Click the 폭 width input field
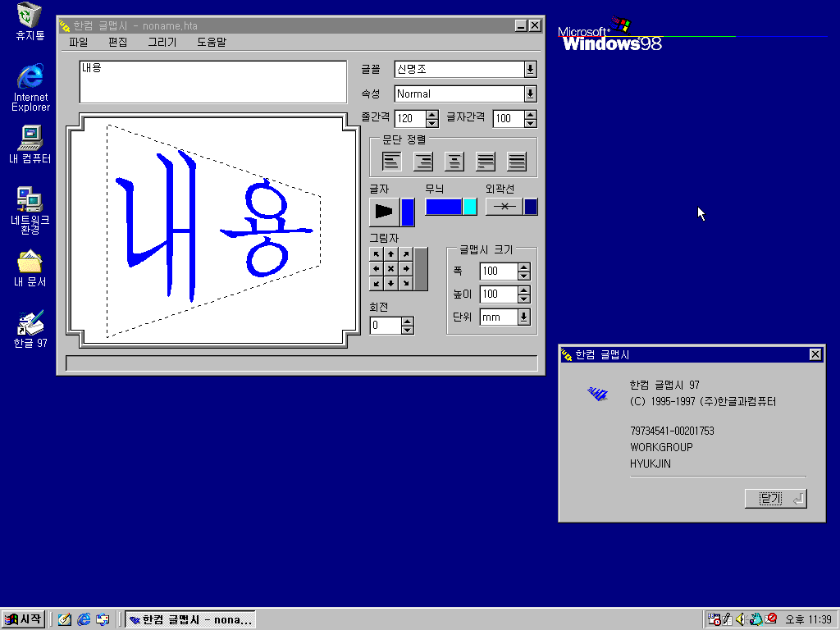The width and height of the screenshot is (840, 630). point(499,271)
